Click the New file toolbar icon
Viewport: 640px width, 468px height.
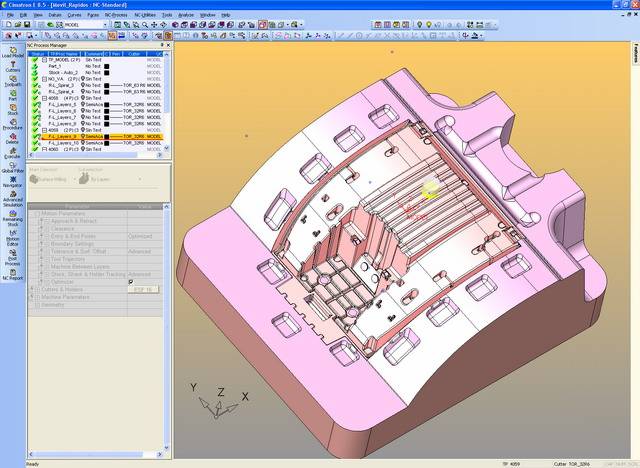tap(9, 25)
